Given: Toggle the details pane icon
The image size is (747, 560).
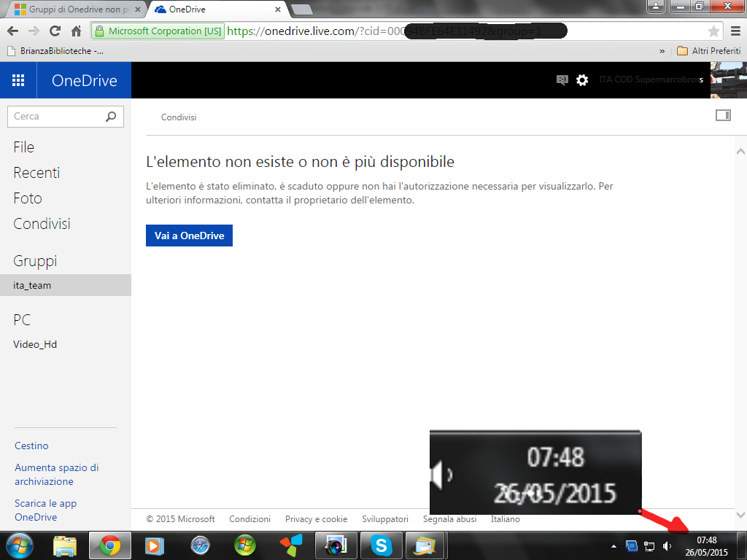Looking at the screenshot, I should pos(723,115).
